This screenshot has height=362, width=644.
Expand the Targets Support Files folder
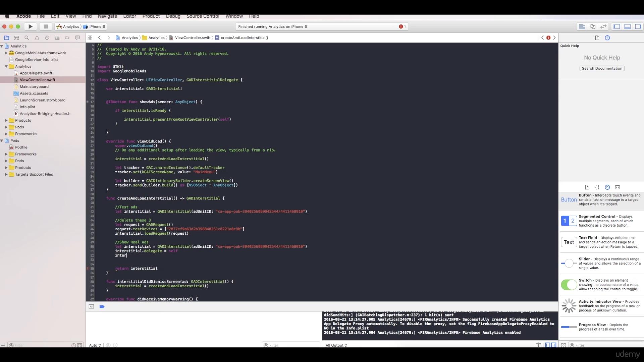click(x=6, y=174)
